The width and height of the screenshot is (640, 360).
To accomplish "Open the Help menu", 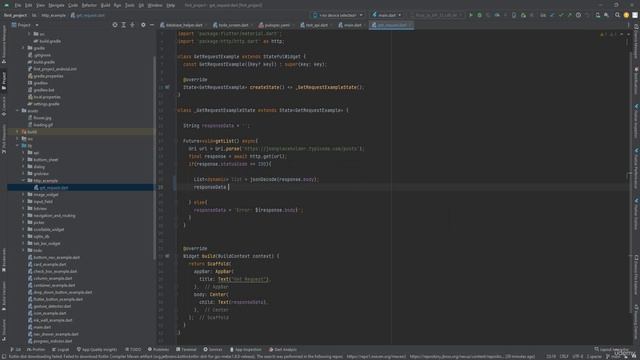I will pos(171,5).
